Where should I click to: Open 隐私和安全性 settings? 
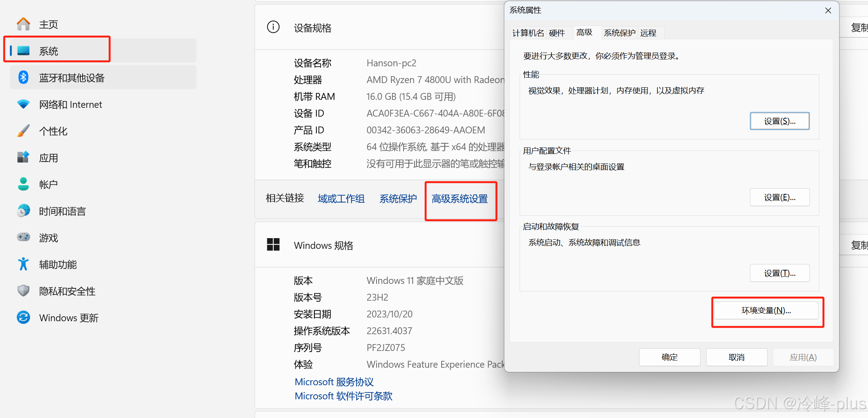(103, 291)
